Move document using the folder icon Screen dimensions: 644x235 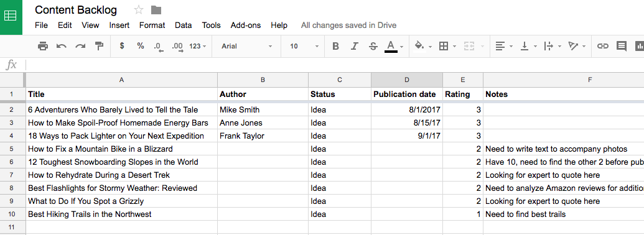click(x=156, y=10)
